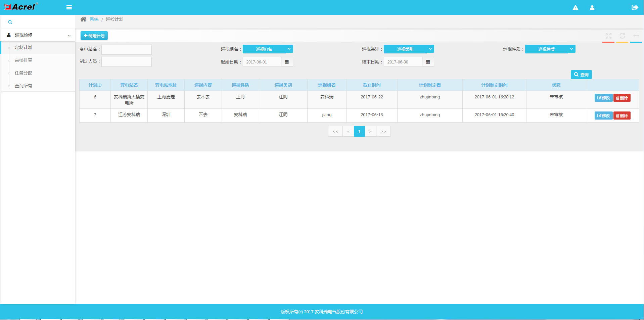Open the 巡视性质 dropdown

point(550,49)
